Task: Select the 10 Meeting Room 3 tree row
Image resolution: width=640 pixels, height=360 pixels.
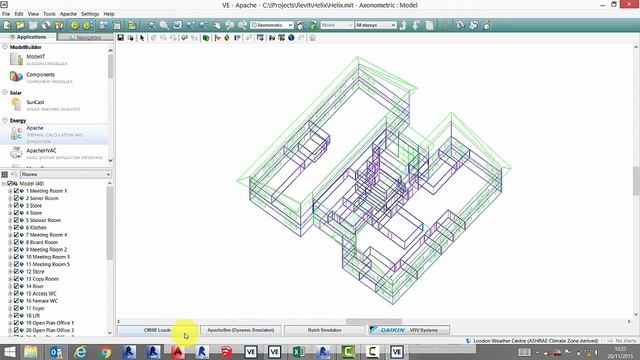Action: pyautogui.click(x=48, y=257)
